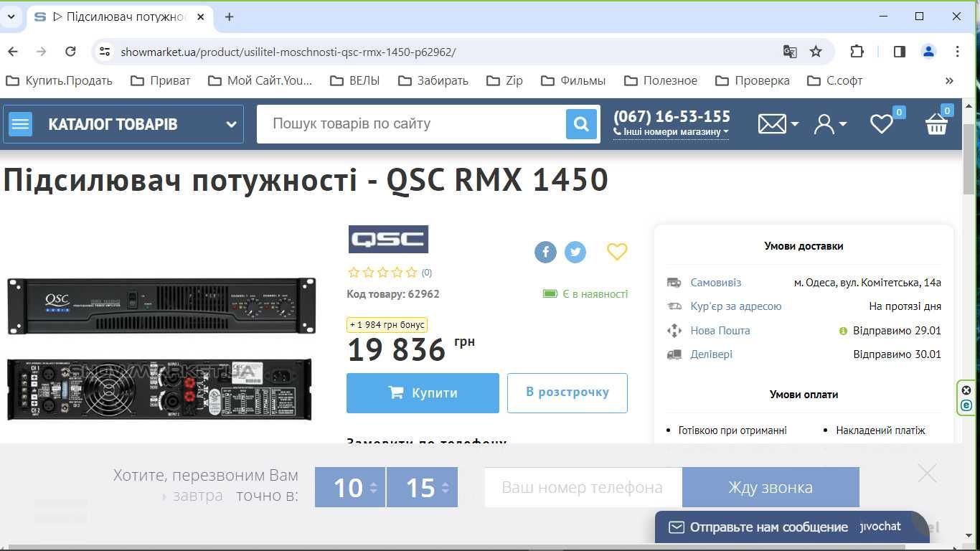
Task: Click the Нова Пошта delivery link
Action: pyautogui.click(x=720, y=331)
